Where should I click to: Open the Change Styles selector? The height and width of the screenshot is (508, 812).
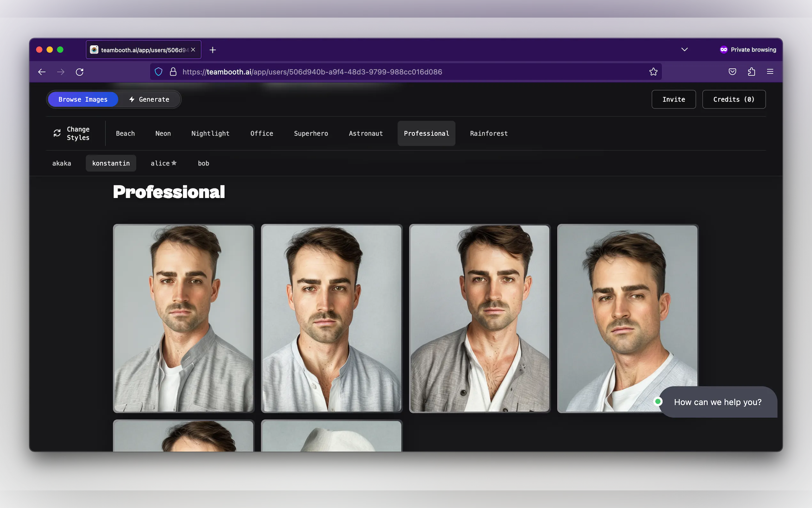click(x=72, y=133)
